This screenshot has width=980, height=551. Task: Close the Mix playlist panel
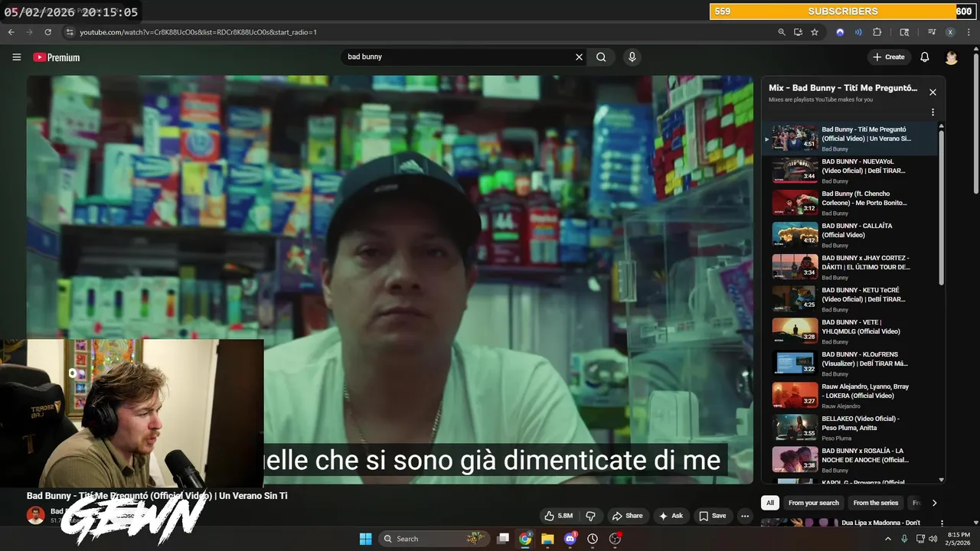933,92
